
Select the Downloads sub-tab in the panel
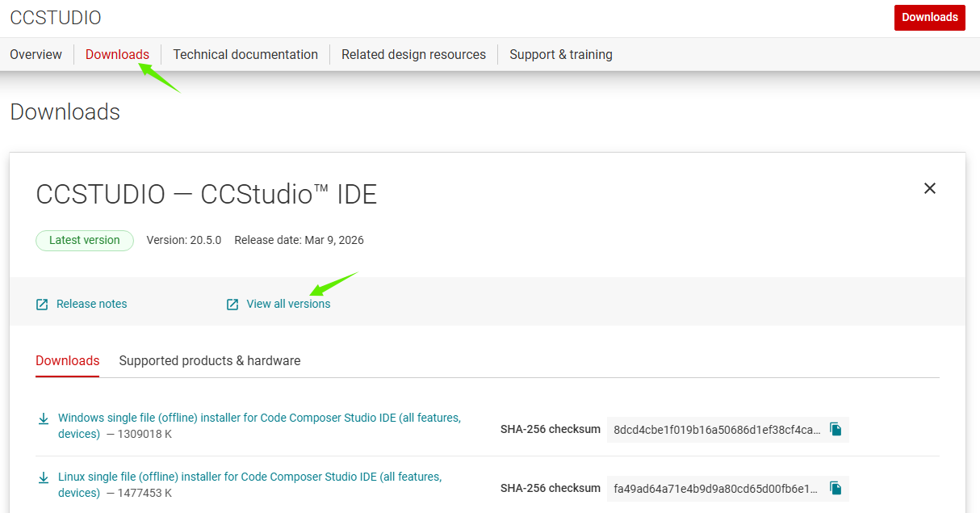(68, 361)
